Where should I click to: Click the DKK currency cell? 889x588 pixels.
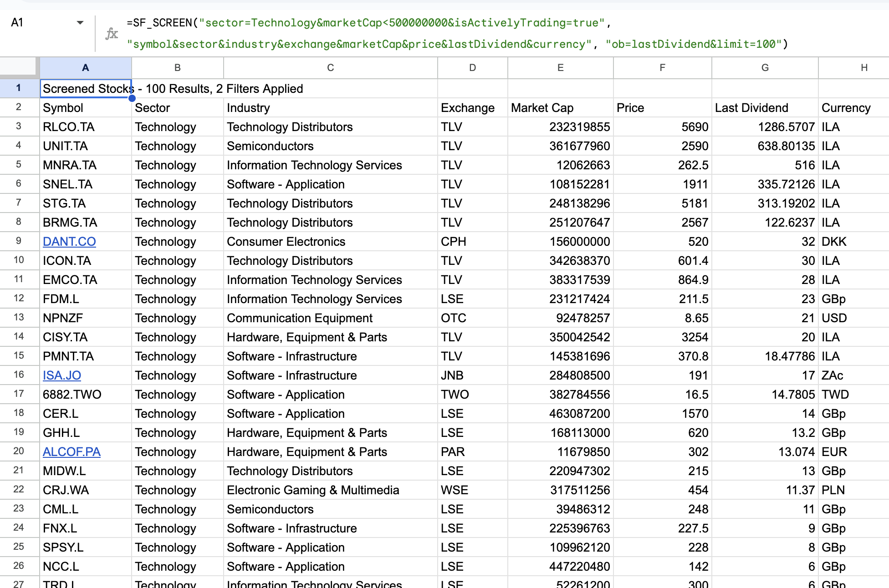tap(854, 242)
